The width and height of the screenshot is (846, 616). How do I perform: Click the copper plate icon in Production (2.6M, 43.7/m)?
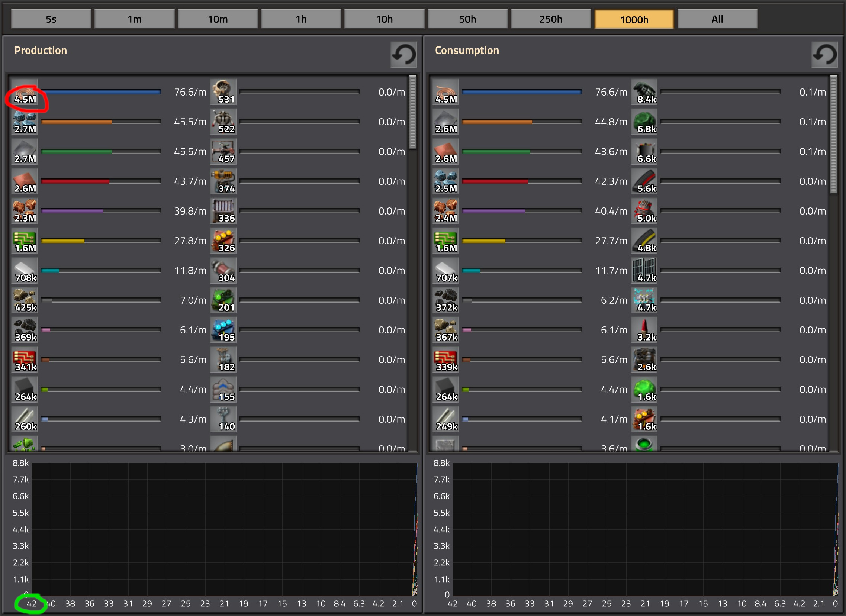pos(25,181)
